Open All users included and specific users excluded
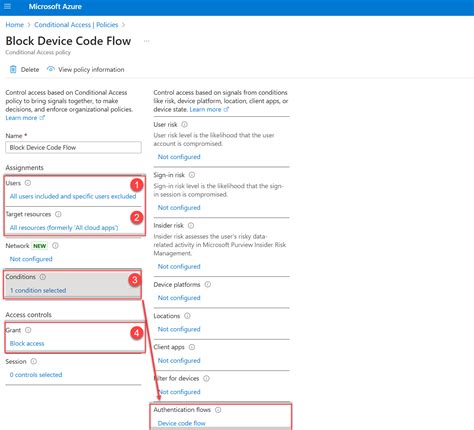This screenshot has height=430, width=474. [x=73, y=196]
